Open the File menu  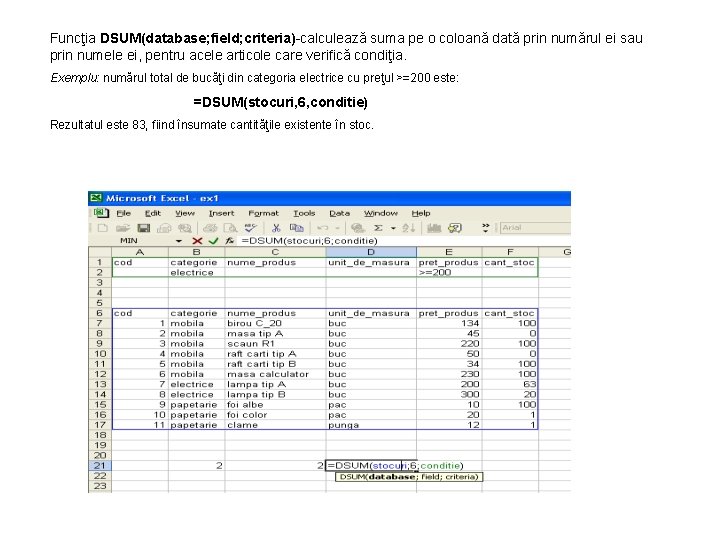click(124, 213)
